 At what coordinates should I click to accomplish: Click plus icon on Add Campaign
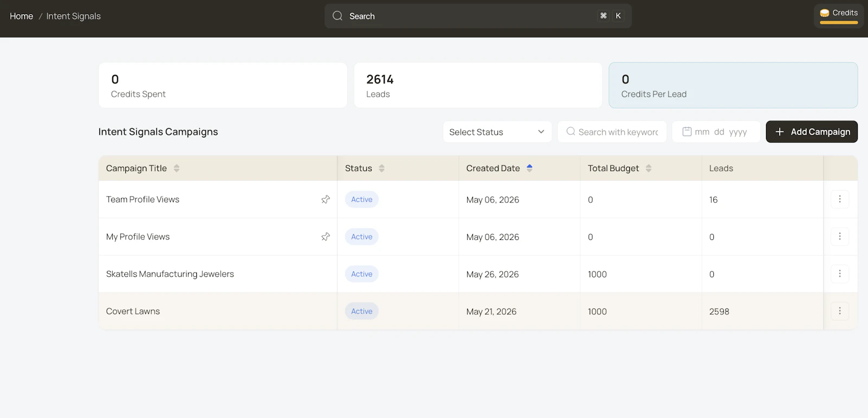tap(780, 132)
